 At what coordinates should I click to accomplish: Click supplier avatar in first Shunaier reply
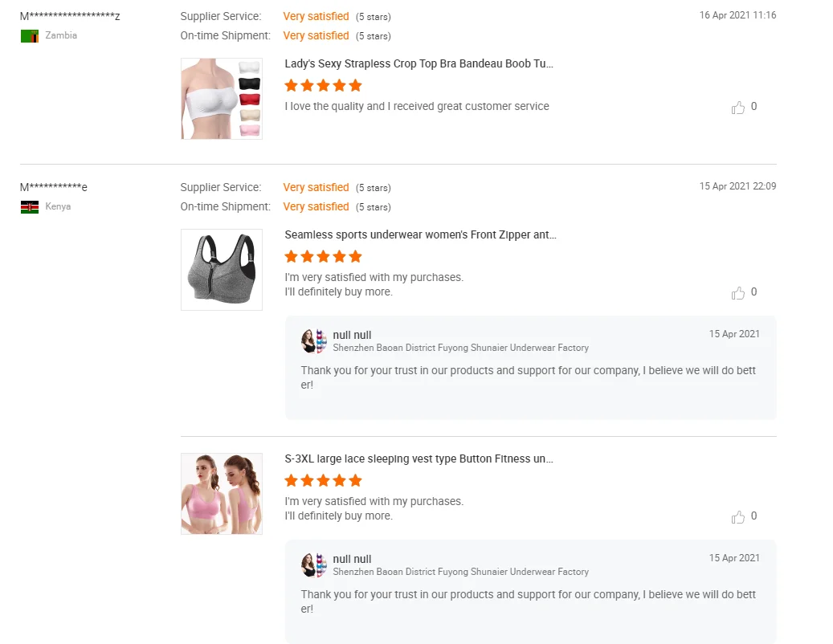point(314,341)
